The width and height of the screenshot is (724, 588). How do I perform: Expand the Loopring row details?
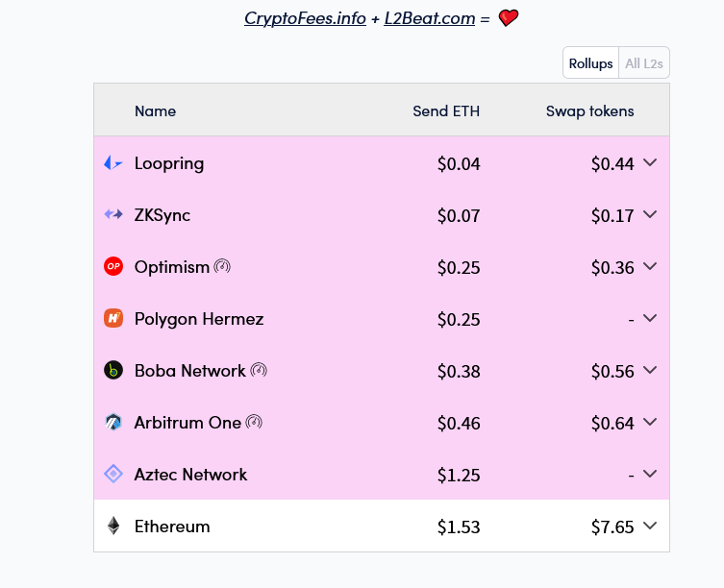[x=650, y=162]
